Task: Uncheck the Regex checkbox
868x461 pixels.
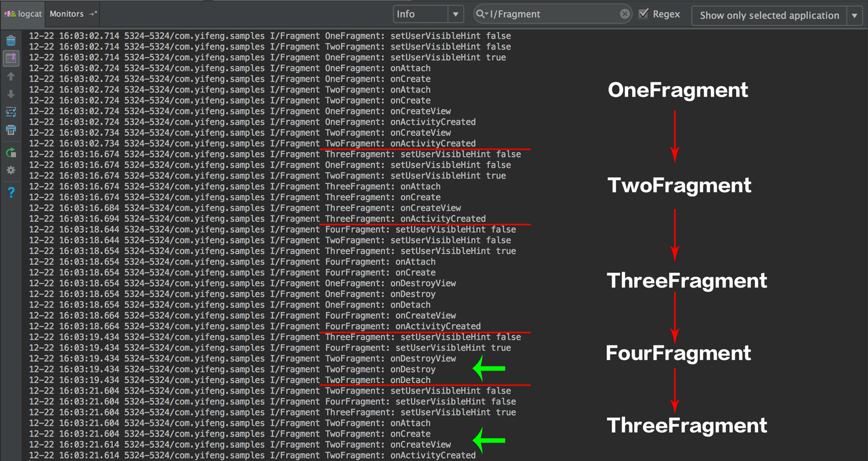Action: pyautogui.click(x=644, y=14)
